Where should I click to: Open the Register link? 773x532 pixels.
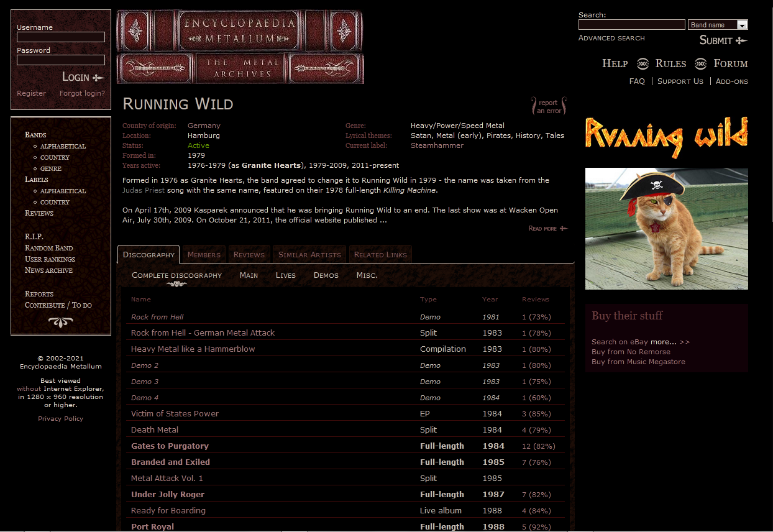pyautogui.click(x=32, y=93)
